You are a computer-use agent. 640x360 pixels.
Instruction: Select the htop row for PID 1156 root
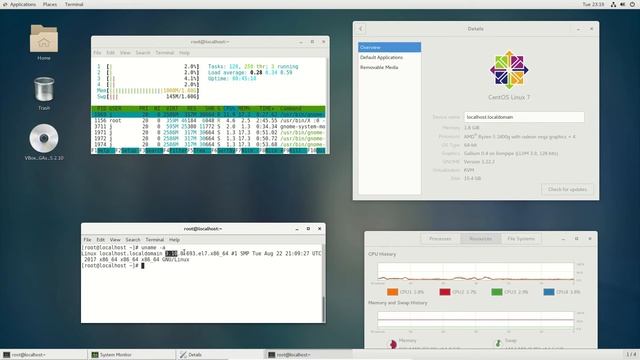click(x=208, y=121)
